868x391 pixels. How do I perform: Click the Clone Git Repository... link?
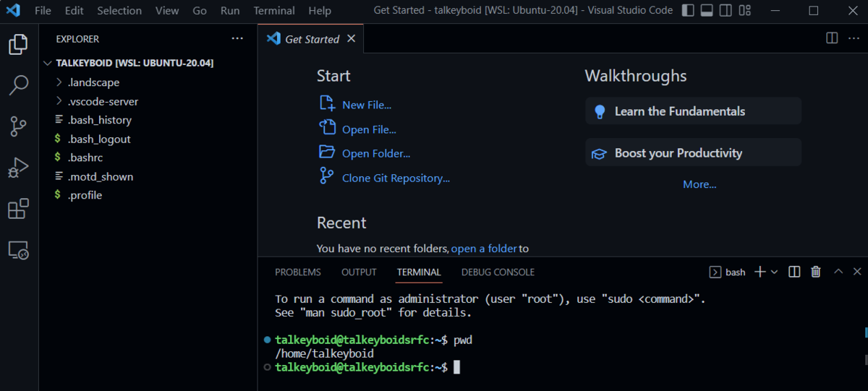(396, 178)
